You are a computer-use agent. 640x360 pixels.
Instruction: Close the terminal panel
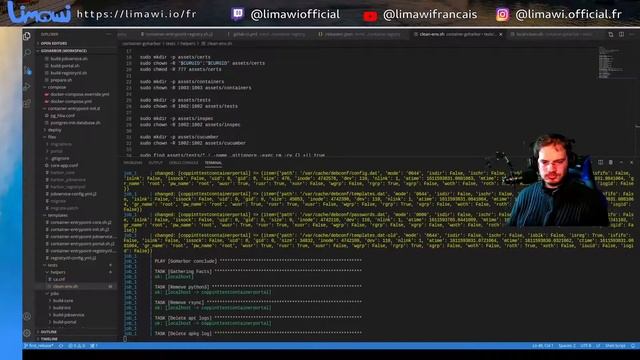631,162
